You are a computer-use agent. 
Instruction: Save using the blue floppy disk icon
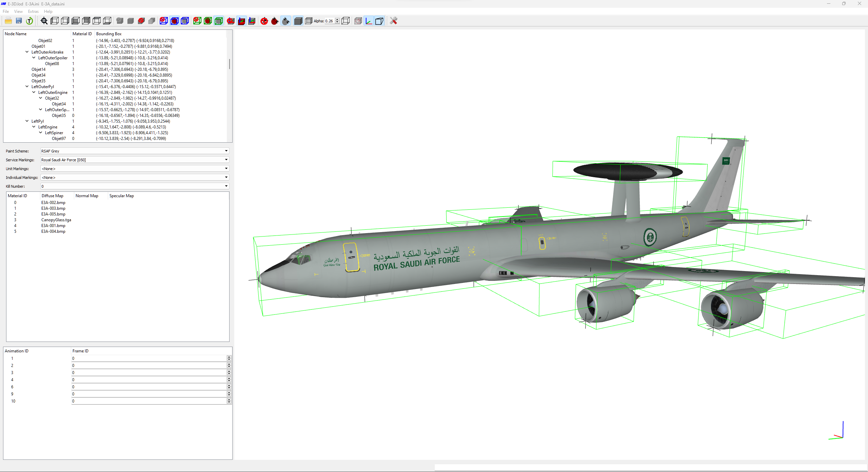pos(19,21)
